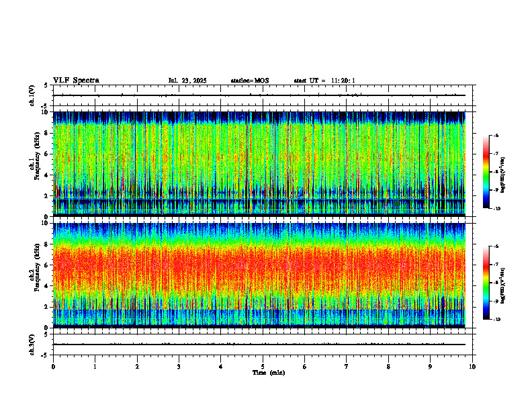Screen dimensions: 532x411
Task: Select the date Jul 23, 2025
Action: click(x=187, y=81)
